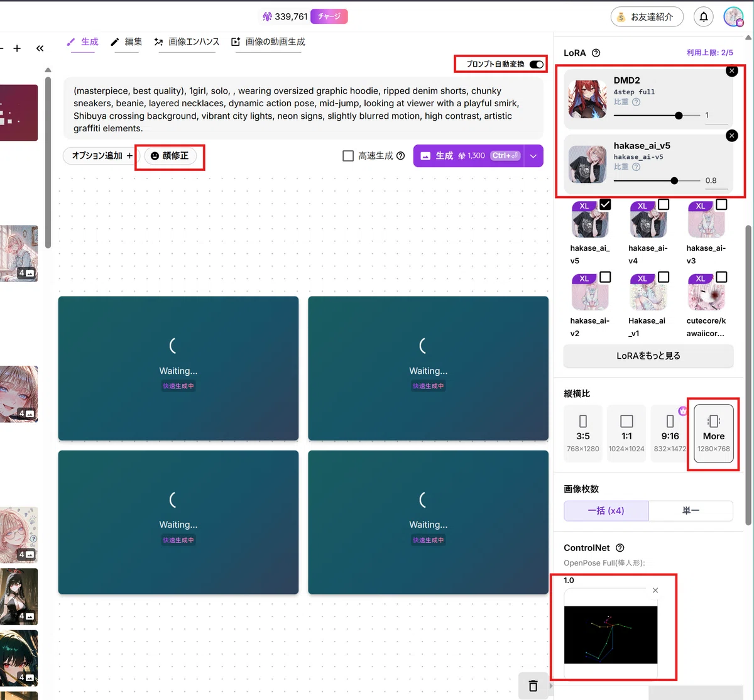
Task: Show DMD2 weight help icon
Action: [x=636, y=102]
